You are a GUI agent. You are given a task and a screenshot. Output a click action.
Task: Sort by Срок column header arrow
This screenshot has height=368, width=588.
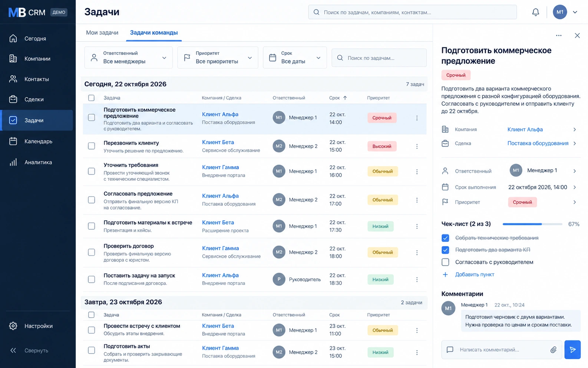tap(345, 98)
